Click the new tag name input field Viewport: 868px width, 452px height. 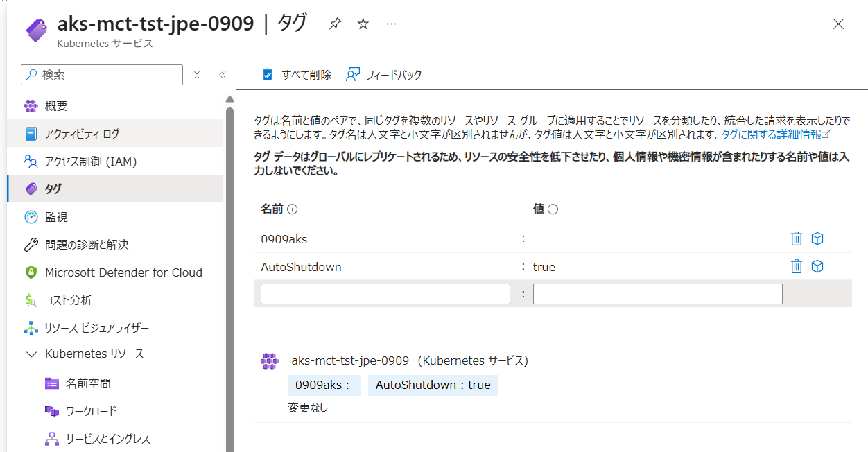385,294
